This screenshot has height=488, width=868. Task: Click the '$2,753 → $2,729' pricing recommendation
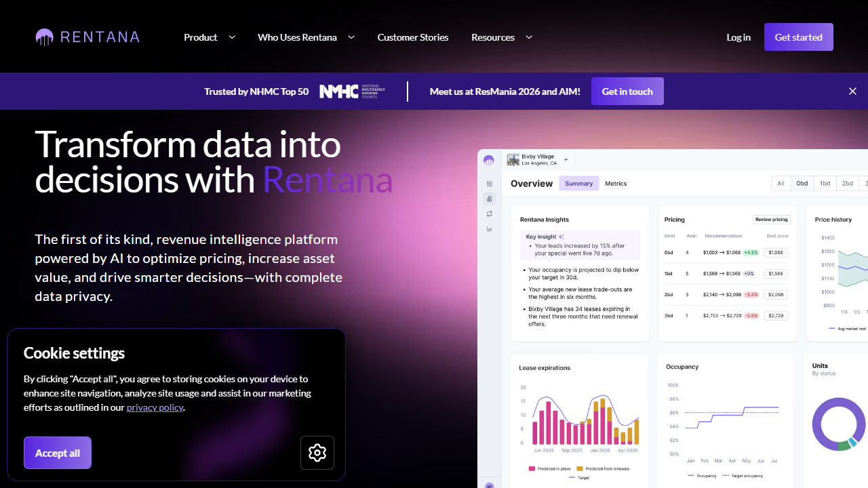click(x=722, y=316)
